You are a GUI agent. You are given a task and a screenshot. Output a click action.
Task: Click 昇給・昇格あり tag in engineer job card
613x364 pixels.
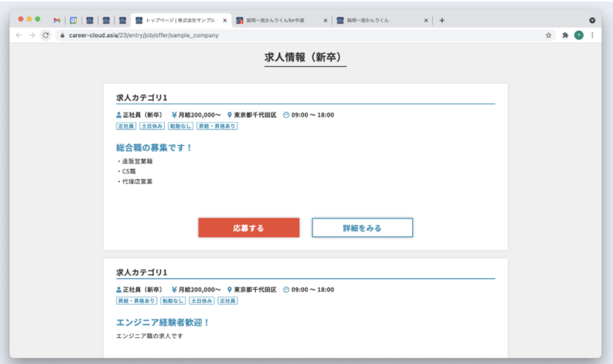[137, 301]
